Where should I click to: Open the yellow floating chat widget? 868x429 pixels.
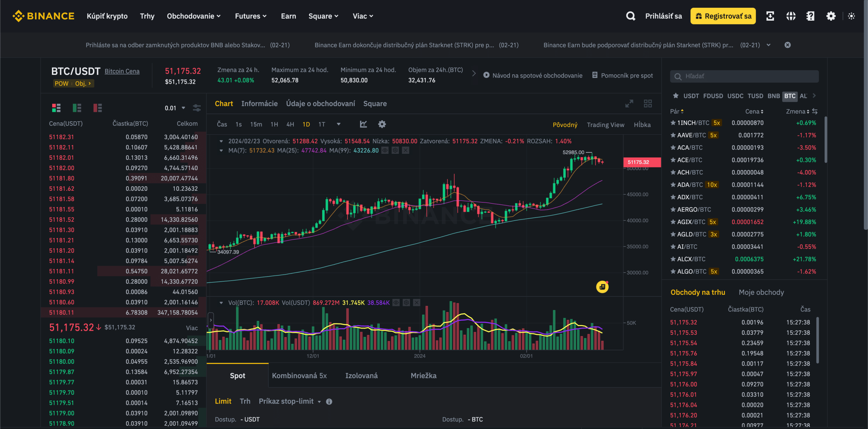(602, 287)
